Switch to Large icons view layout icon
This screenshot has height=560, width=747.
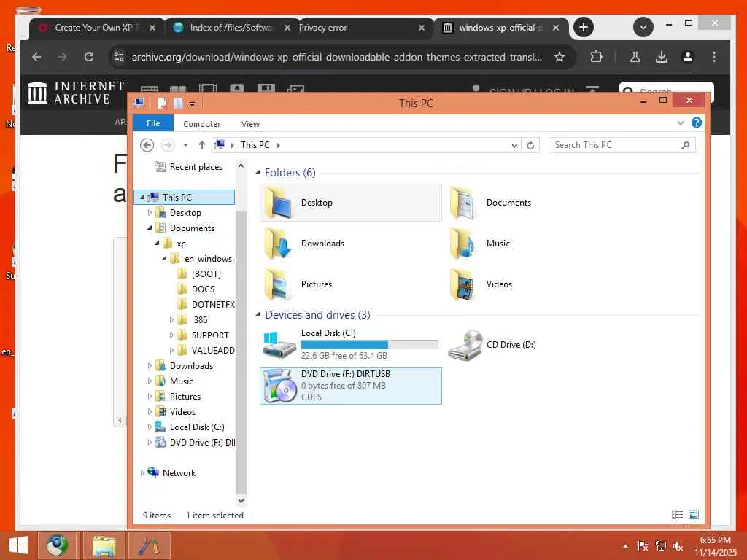click(x=694, y=515)
